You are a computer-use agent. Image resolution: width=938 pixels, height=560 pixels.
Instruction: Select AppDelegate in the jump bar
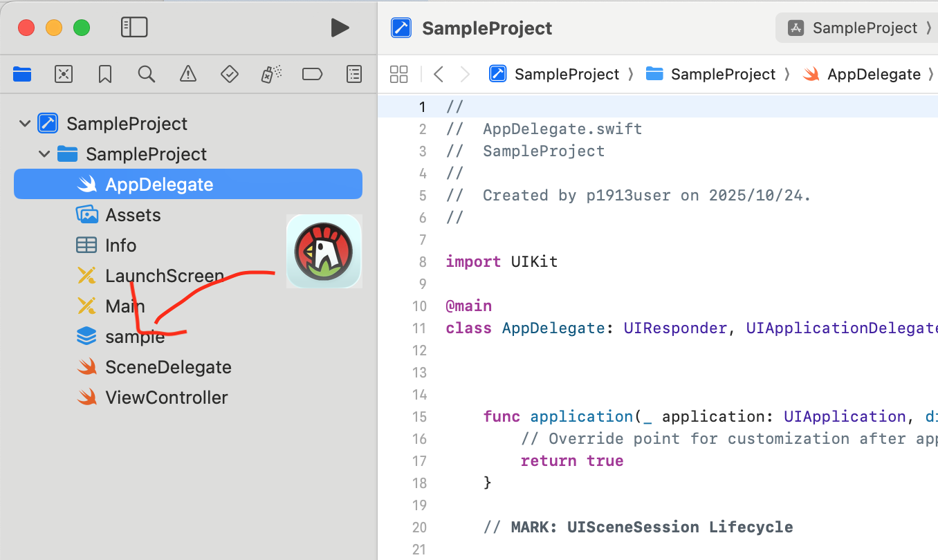pos(862,74)
